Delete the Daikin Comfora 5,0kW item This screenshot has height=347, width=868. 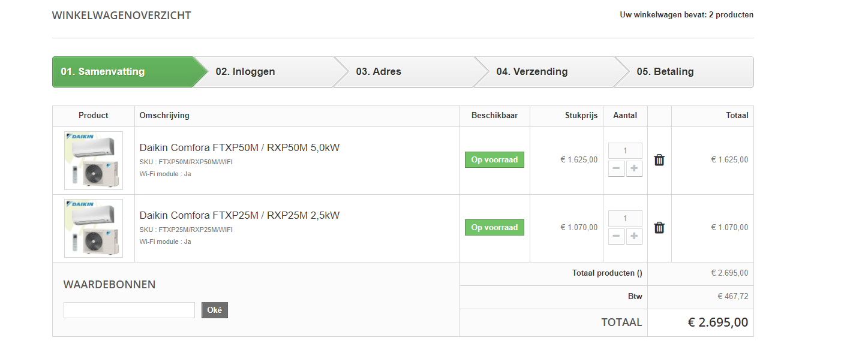659,160
